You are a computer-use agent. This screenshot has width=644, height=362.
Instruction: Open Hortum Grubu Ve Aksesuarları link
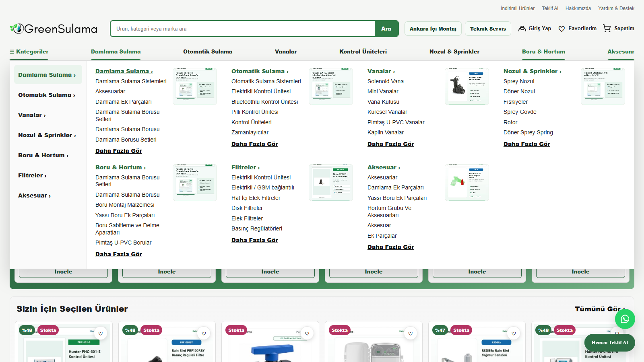pyautogui.click(x=390, y=212)
